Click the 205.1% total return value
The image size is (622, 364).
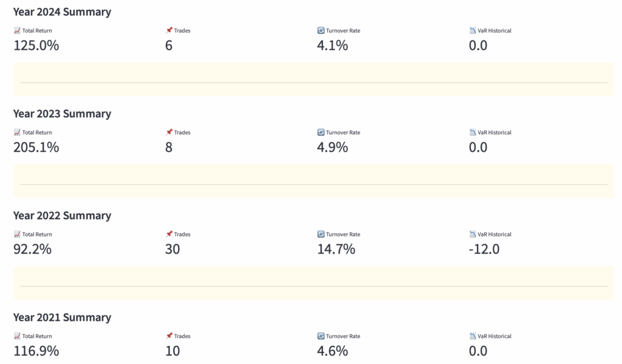click(36, 147)
